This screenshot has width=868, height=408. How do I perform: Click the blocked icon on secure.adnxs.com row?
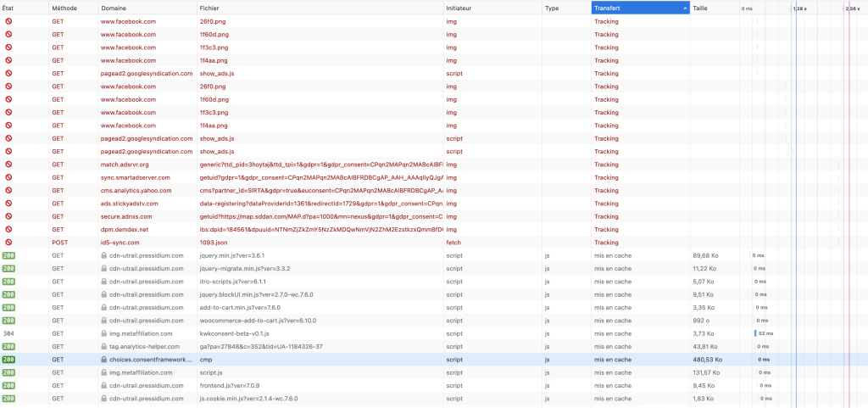8,216
